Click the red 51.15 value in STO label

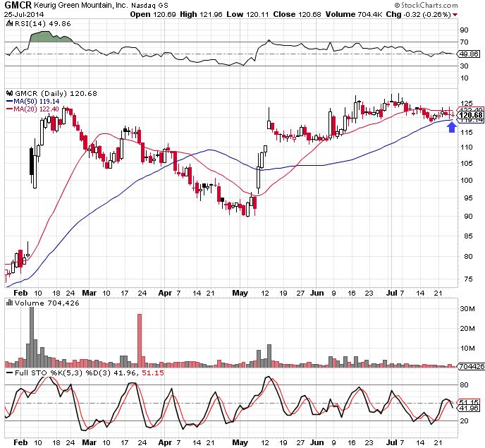[153, 373]
